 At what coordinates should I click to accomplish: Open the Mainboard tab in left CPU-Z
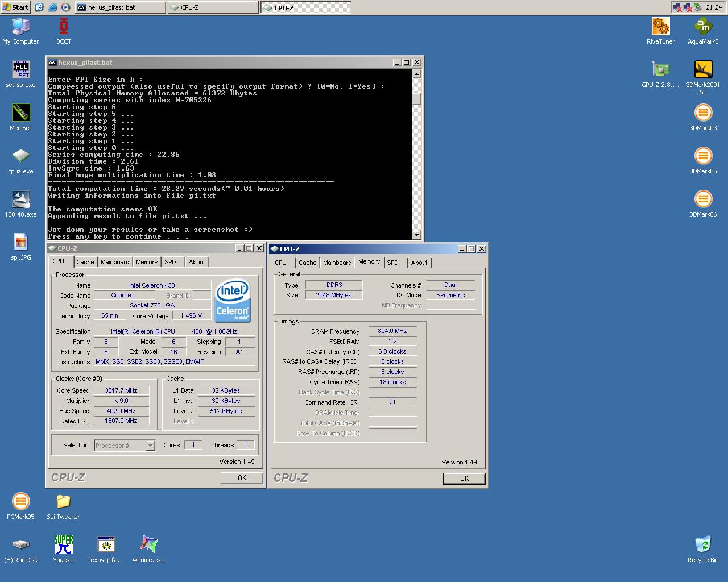[x=115, y=262]
